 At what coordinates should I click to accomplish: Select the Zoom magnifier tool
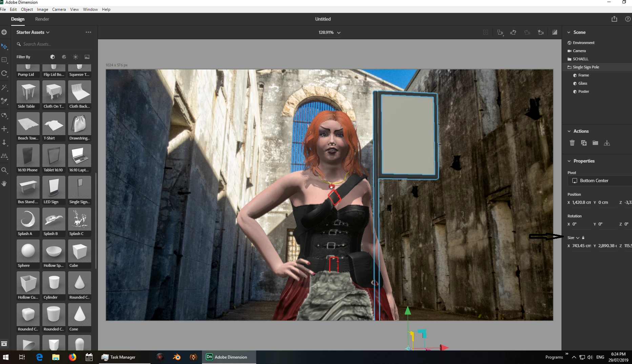click(4, 170)
